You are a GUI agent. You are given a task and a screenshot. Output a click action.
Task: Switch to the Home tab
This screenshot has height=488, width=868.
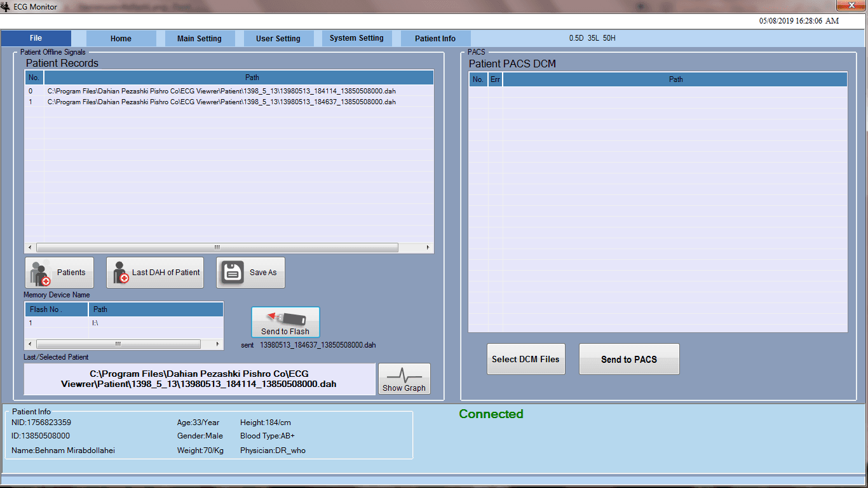coord(121,38)
